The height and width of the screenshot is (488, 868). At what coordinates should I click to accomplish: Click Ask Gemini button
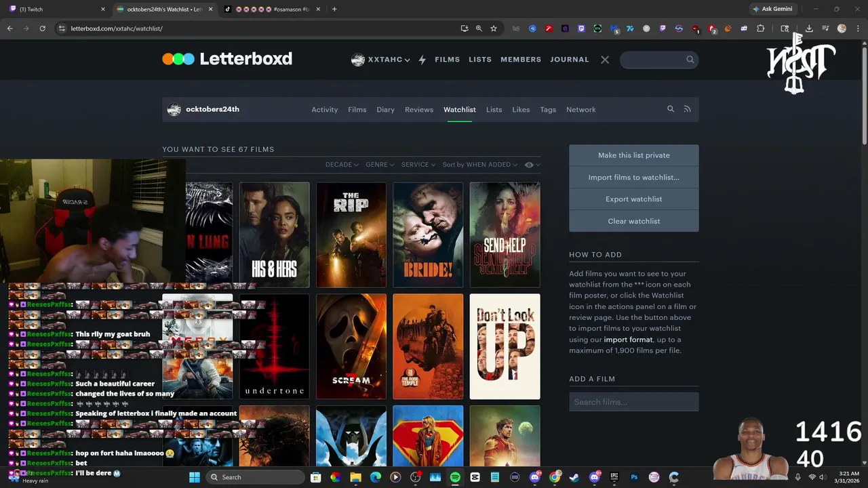tap(772, 9)
